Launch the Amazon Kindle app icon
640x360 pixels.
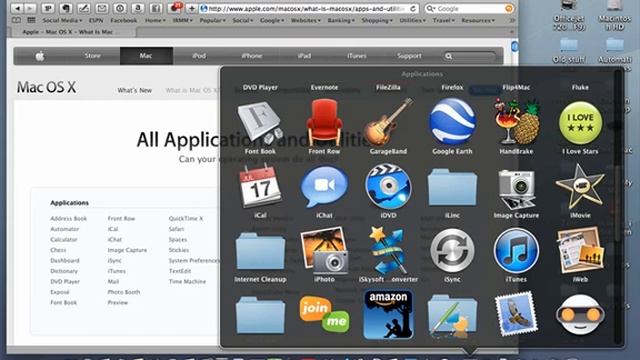pos(388,315)
